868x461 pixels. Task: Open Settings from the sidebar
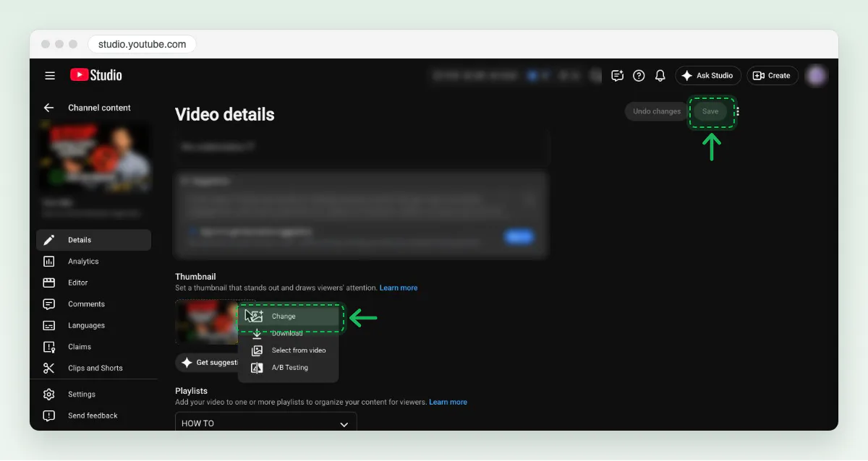93,395
